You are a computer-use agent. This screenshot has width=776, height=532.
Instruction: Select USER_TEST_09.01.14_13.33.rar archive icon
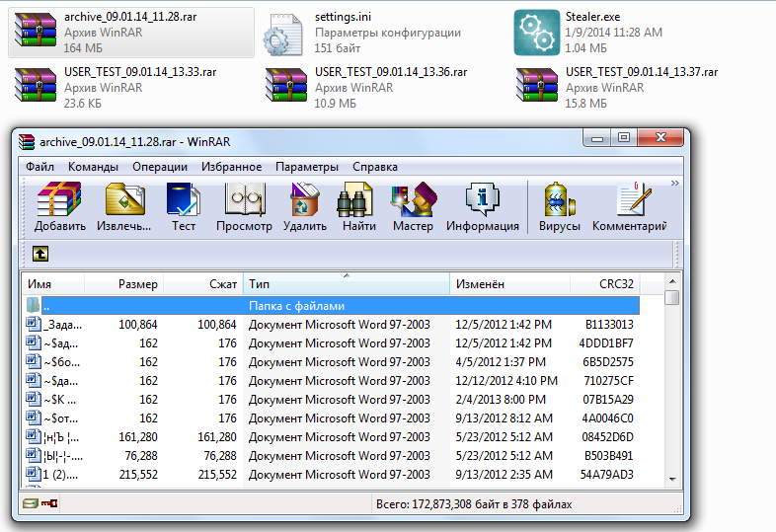[x=36, y=85]
